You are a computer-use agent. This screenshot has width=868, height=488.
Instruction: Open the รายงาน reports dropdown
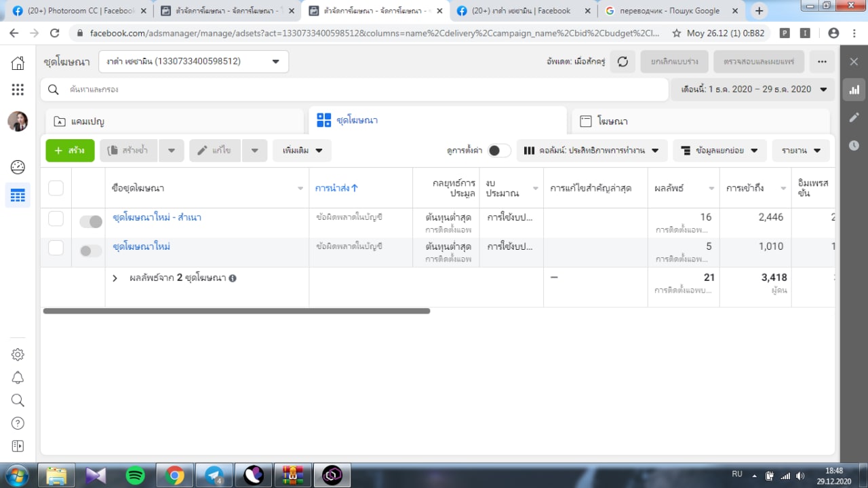[x=801, y=151]
